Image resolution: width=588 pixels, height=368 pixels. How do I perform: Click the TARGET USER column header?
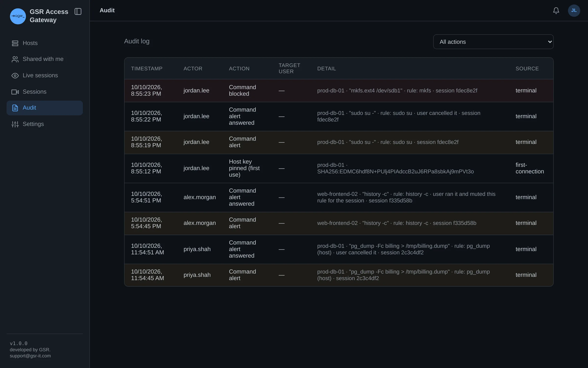point(289,68)
